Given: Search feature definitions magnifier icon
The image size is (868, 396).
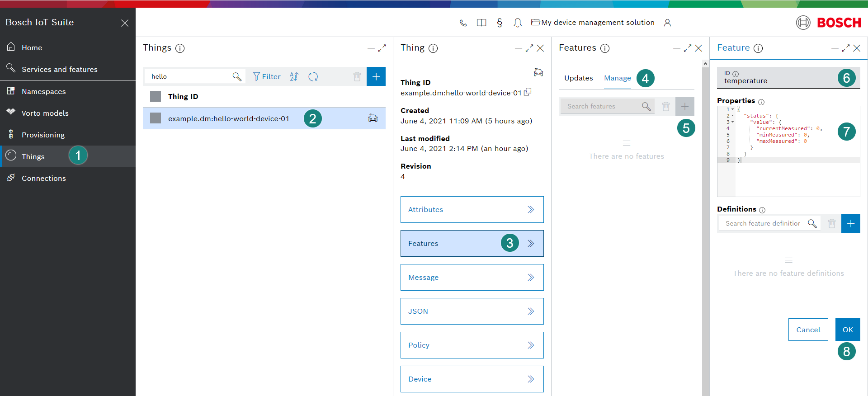Looking at the screenshot, I should (812, 223).
